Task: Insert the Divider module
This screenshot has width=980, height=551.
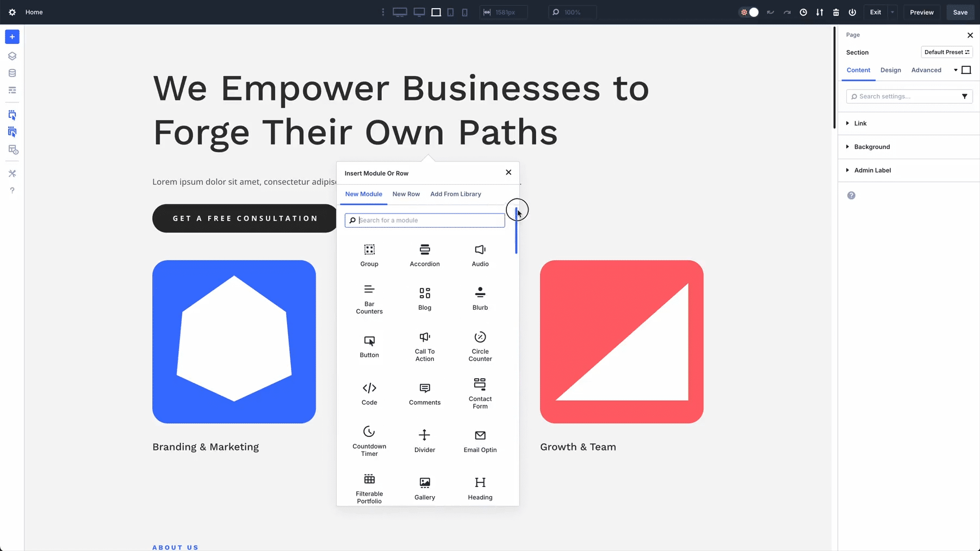Action: click(x=425, y=441)
